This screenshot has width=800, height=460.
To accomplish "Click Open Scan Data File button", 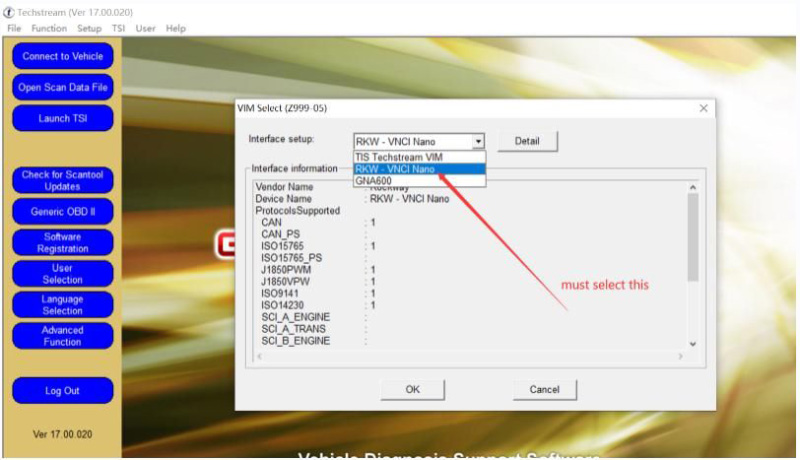I will (x=63, y=87).
